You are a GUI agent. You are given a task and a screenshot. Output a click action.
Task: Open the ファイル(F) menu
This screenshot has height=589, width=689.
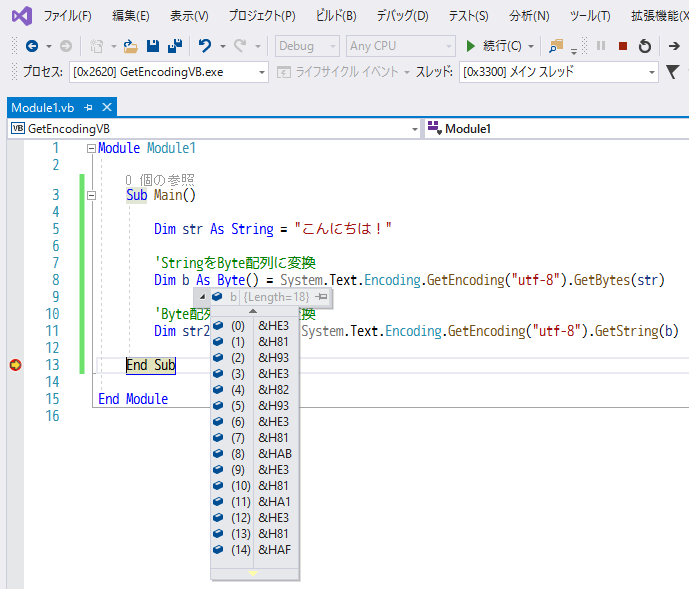(67, 16)
